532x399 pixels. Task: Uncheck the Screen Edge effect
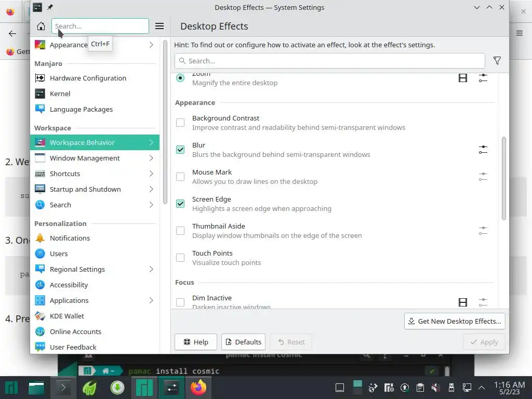180,204
